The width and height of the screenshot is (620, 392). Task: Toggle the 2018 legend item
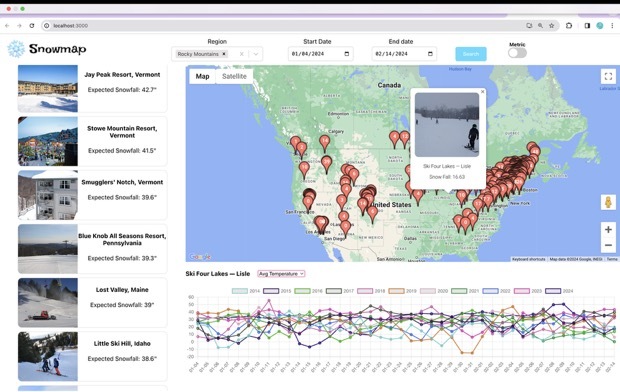pyautogui.click(x=371, y=291)
